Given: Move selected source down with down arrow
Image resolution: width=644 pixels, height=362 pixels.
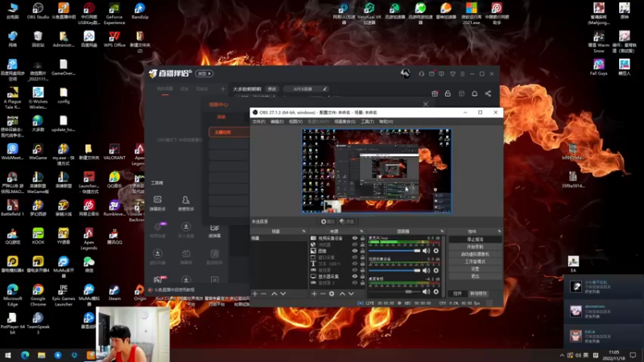Looking at the screenshot, I should (x=349, y=294).
